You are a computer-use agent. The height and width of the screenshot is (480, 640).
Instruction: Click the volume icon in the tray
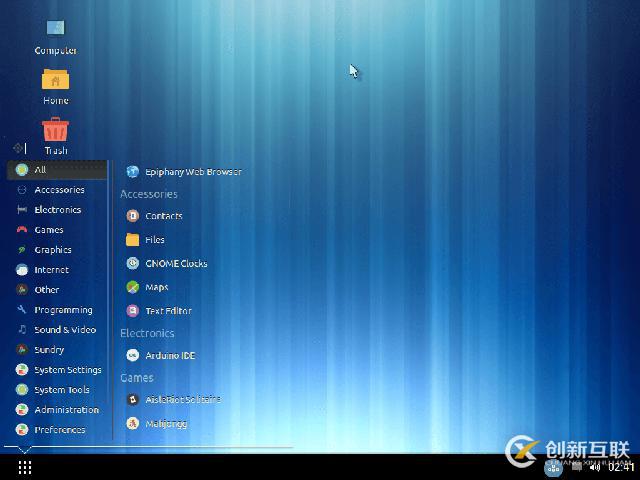tap(595, 467)
